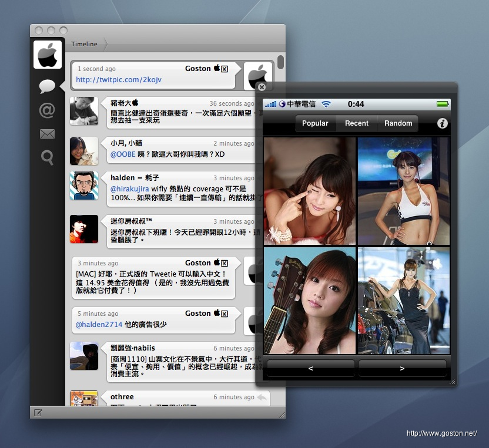Click 豬老大's sketch avatar
Image resolution: width=489 pixels, height=448 pixels.
coord(84,111)
